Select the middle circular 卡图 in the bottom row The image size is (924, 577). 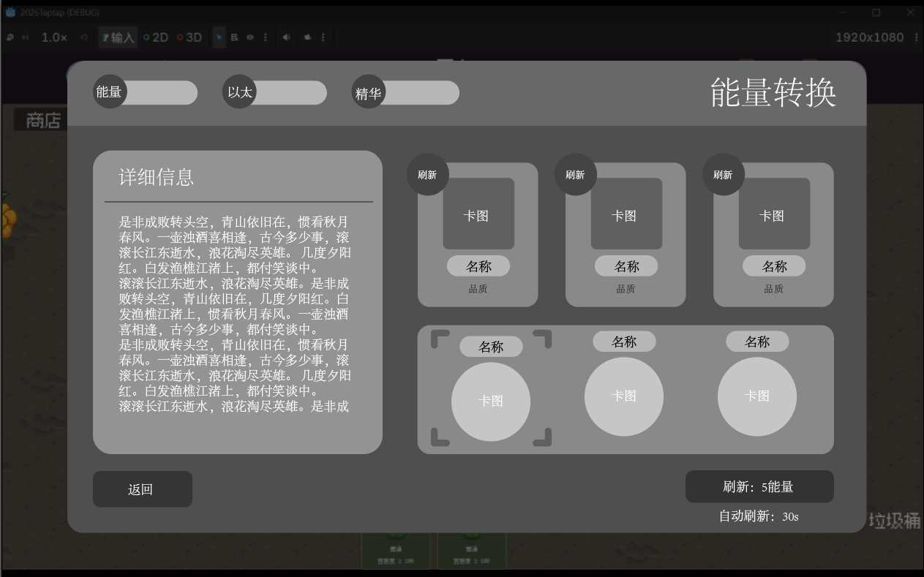coord(624,396)
